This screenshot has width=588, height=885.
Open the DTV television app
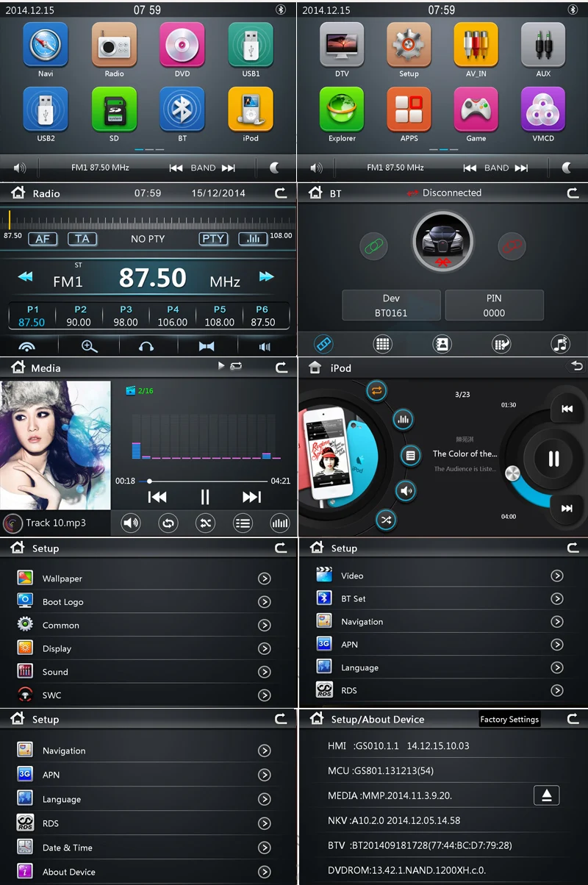point(342,45)
